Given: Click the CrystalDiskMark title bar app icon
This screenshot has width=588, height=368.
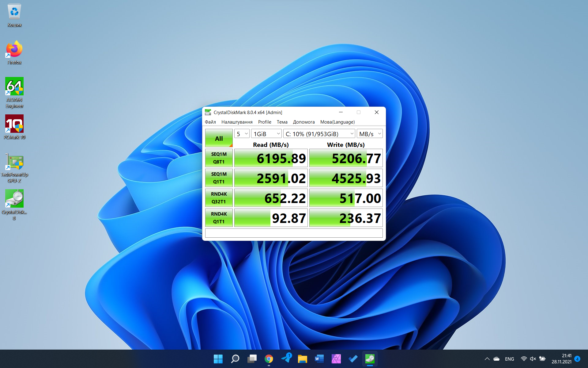Looking at the screenshot, I should pos(208,112).
